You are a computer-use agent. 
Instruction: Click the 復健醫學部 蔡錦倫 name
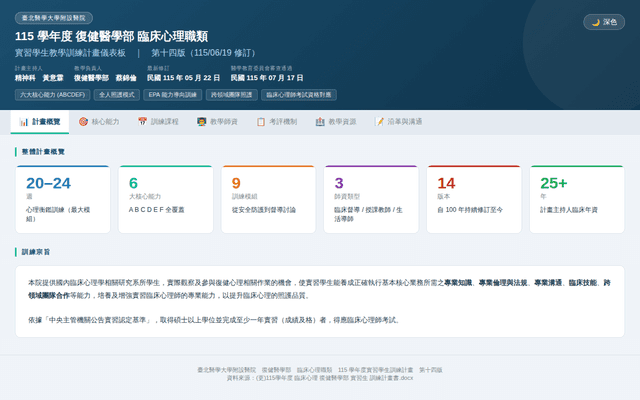coord(105,78)
